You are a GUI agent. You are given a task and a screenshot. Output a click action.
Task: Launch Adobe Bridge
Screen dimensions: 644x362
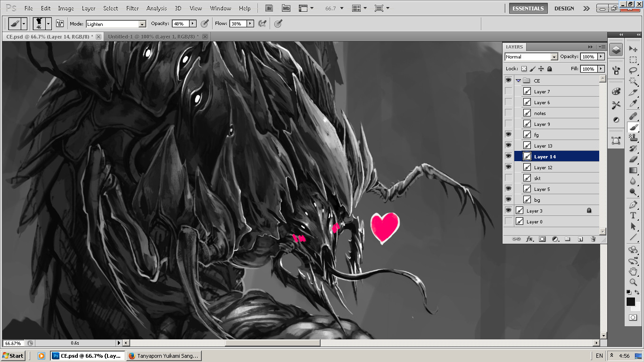(x=269, y=8)
